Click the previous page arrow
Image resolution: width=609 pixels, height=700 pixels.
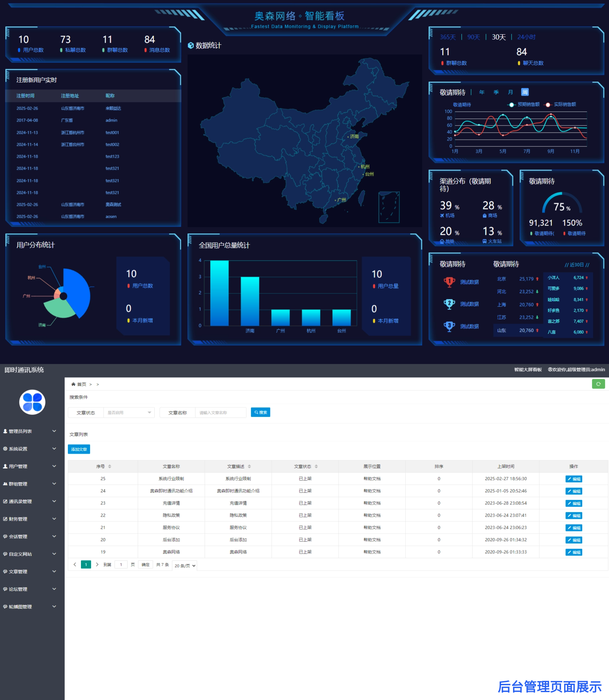tap(75, 565)
